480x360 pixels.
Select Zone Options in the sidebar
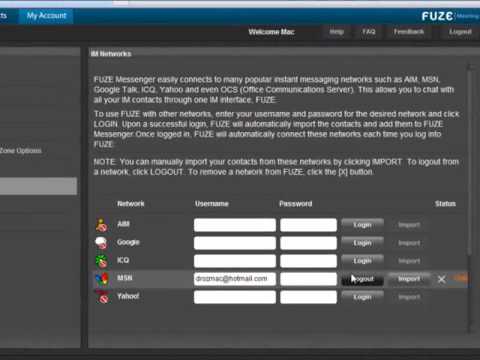[x=21, y=151]
